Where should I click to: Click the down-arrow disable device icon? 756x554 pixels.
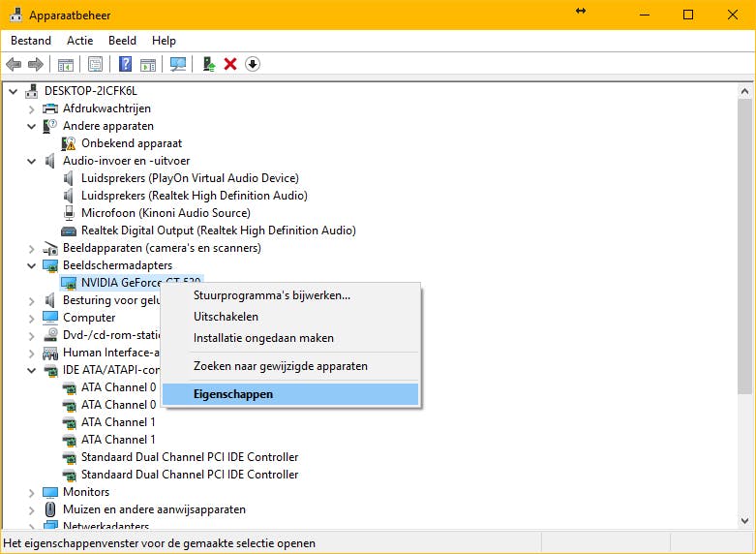click(x=253, y=64)
